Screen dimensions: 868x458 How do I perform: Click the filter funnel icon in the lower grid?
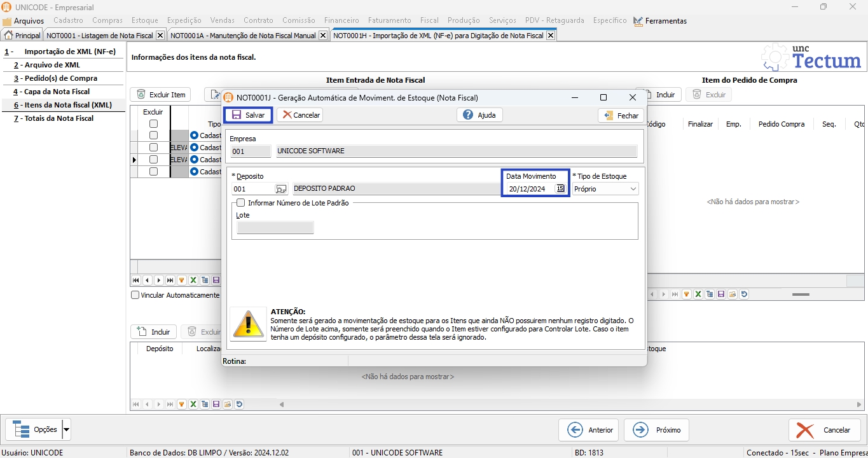181,404
